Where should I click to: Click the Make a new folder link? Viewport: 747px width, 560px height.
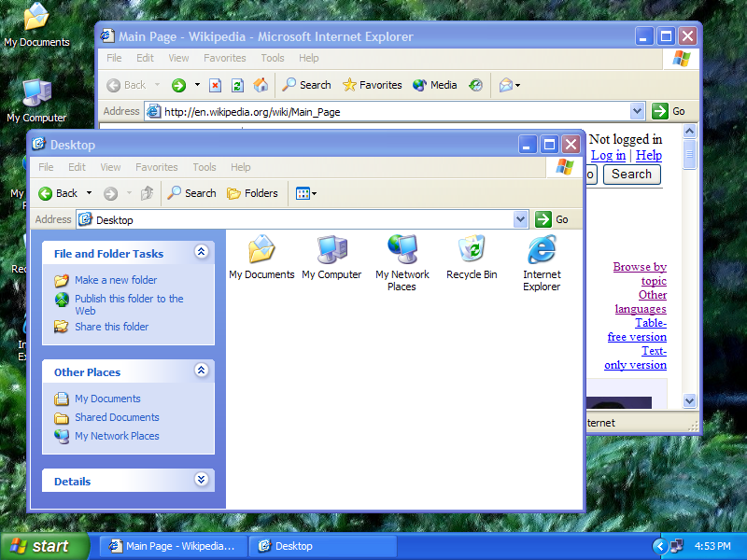coord(116,280)
